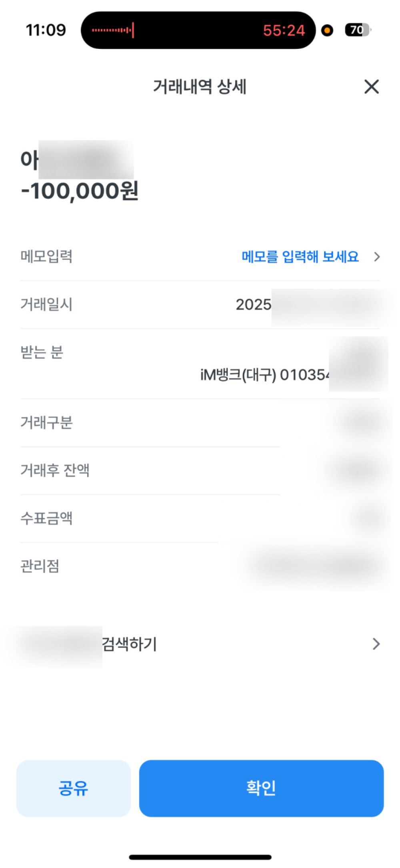400x868 pixels.
Task: Expand the 검색하기 row chevron
Action: 376,644
